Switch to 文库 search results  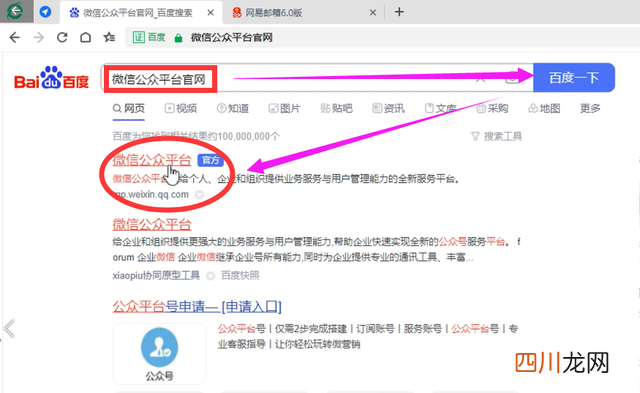(440, 108)
